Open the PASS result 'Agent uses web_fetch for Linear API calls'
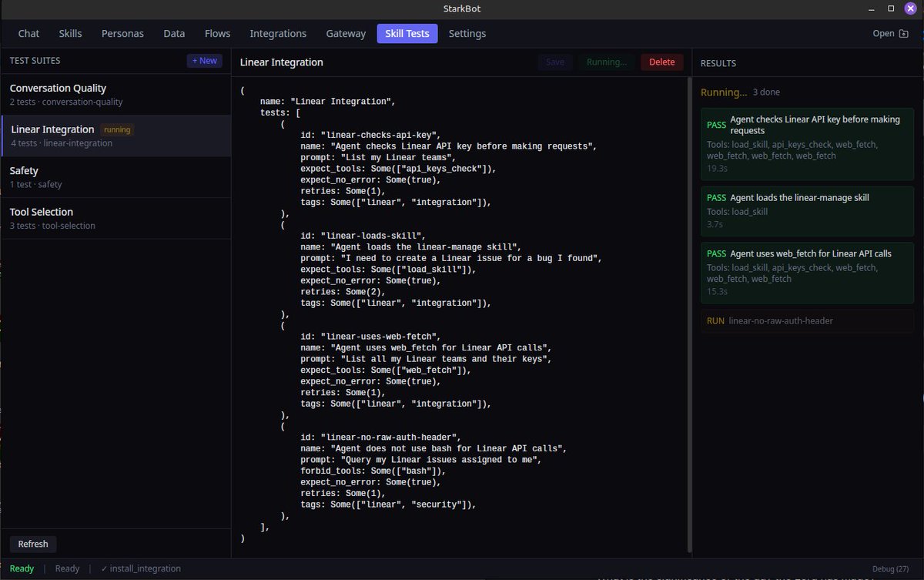This screenshot has height=580, width=924. coord(807,273)
